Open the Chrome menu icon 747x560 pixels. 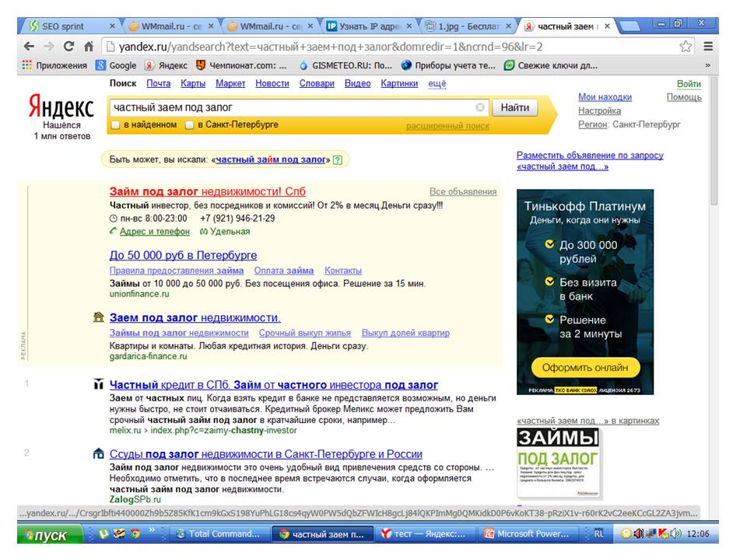pyautogui.click(x=708, y=46)
